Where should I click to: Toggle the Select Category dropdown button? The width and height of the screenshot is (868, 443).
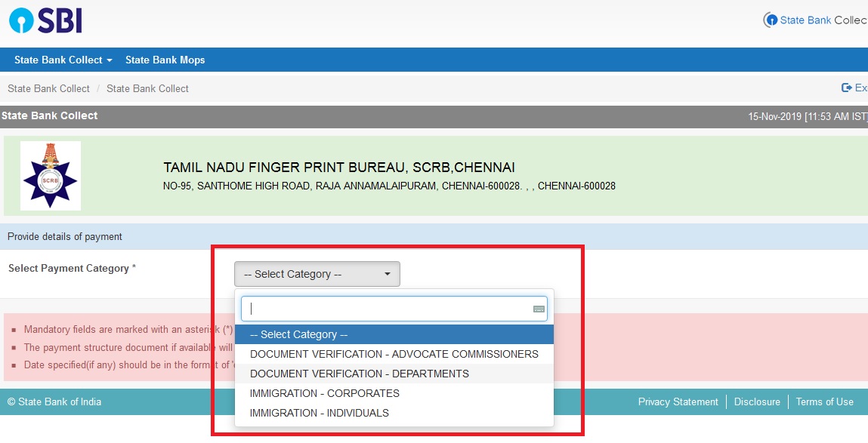317,274
